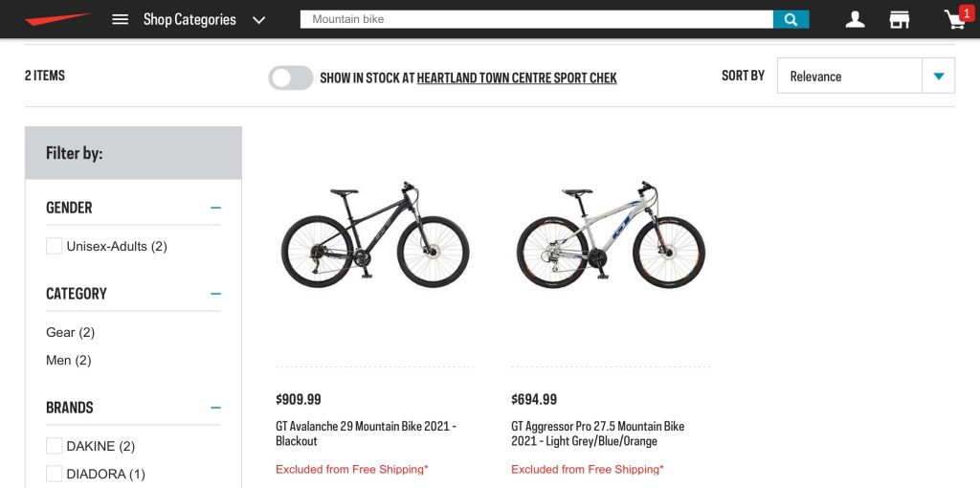Collapse the Brands filter section
This screenshot has width=980, height=488.
click(x=215, y=408)
